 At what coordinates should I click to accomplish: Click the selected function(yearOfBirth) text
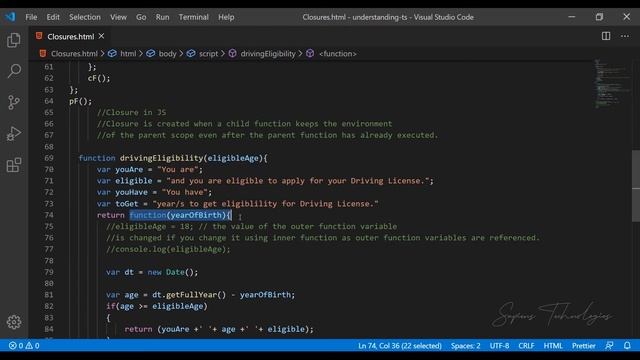180,215
